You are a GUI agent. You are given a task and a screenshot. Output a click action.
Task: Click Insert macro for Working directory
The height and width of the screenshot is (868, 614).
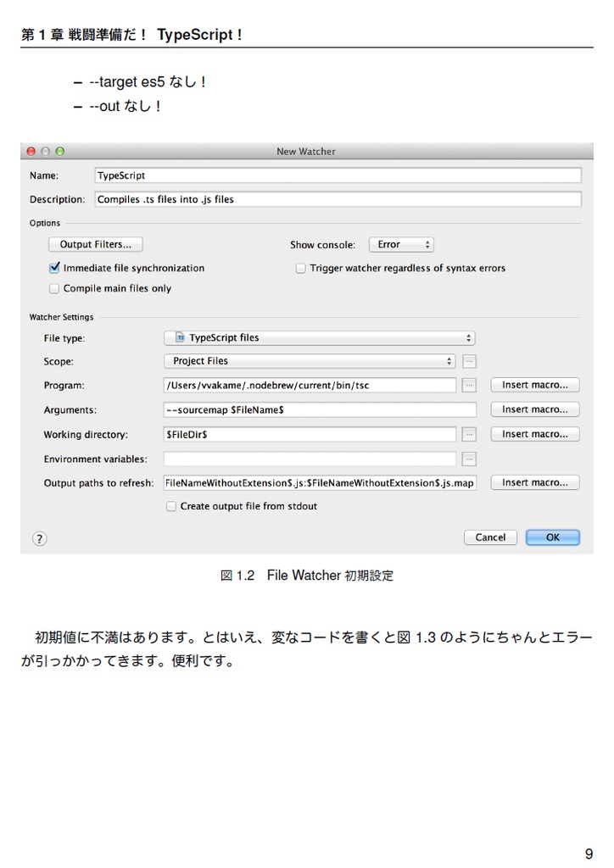pos(535,434)
